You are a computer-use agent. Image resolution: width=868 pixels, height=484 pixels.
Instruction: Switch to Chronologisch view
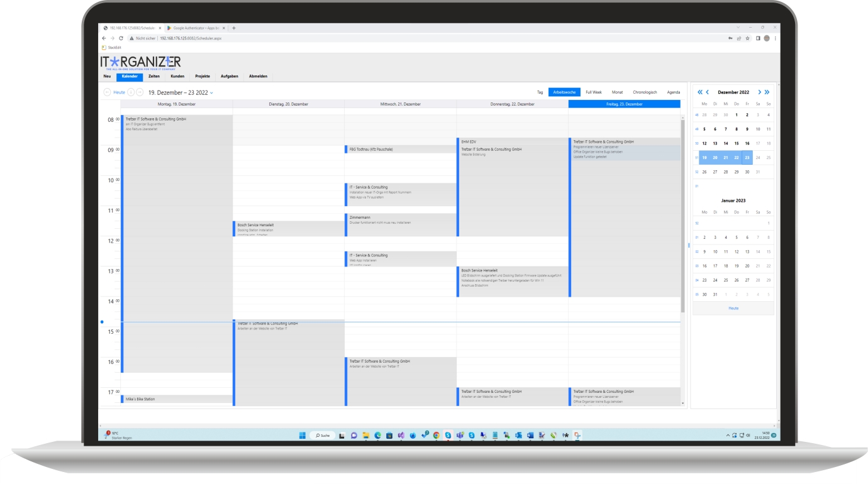[645, 92]
